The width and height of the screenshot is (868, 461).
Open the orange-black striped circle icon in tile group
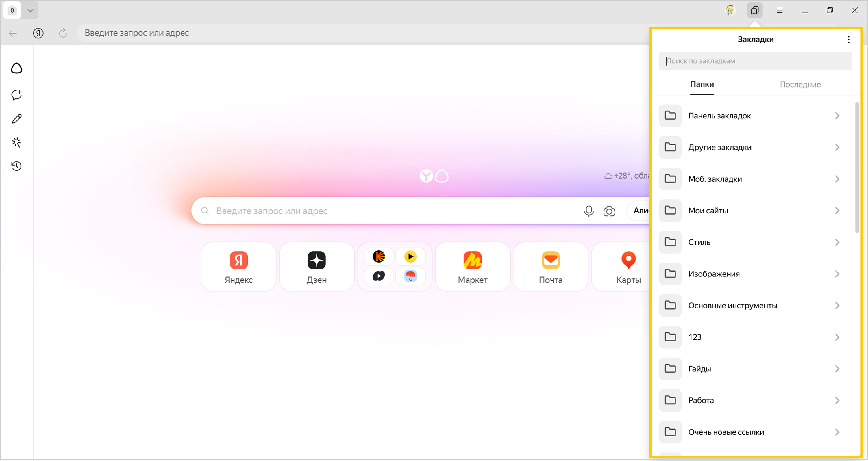(379, 256)
